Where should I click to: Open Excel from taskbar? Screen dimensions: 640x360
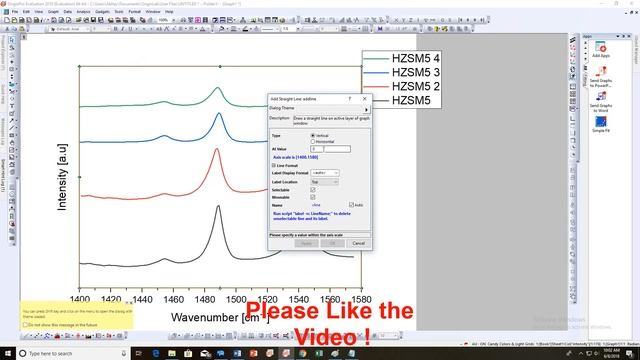tap(319, 353)
